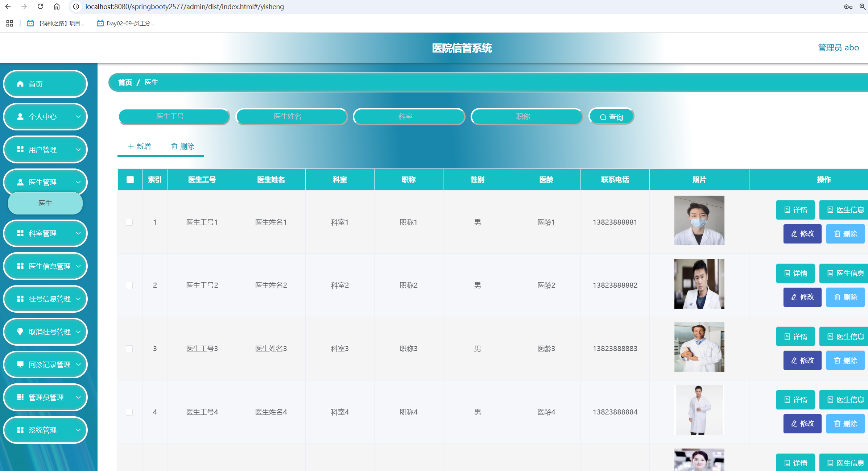Click the 新增 add button
The height and width of the screenshot is (471, 868).
click(140, 146)
